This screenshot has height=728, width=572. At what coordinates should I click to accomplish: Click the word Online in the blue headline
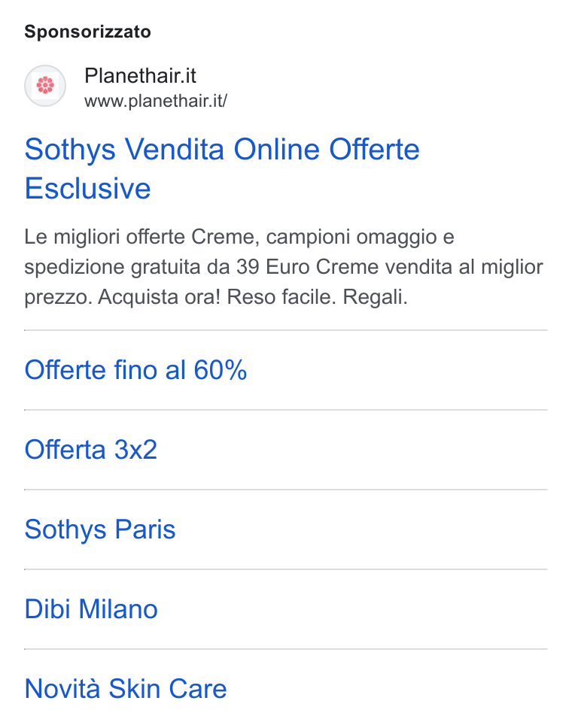(276, 150)
